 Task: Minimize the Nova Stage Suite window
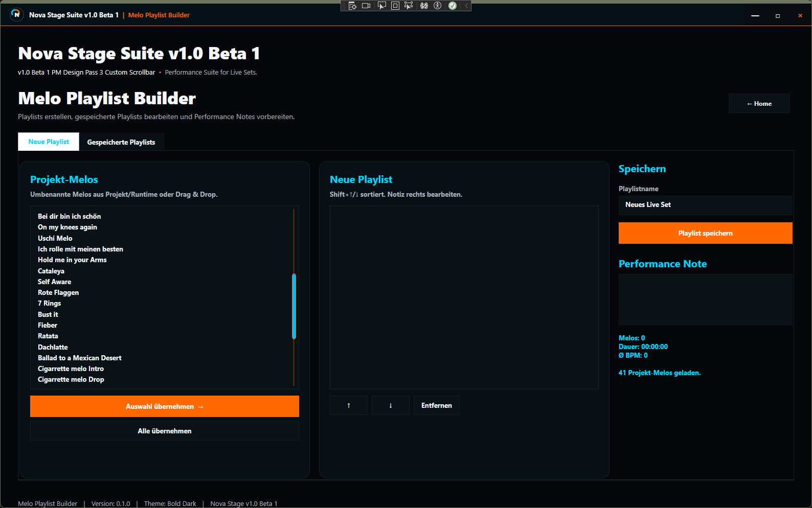coord(755,16)
